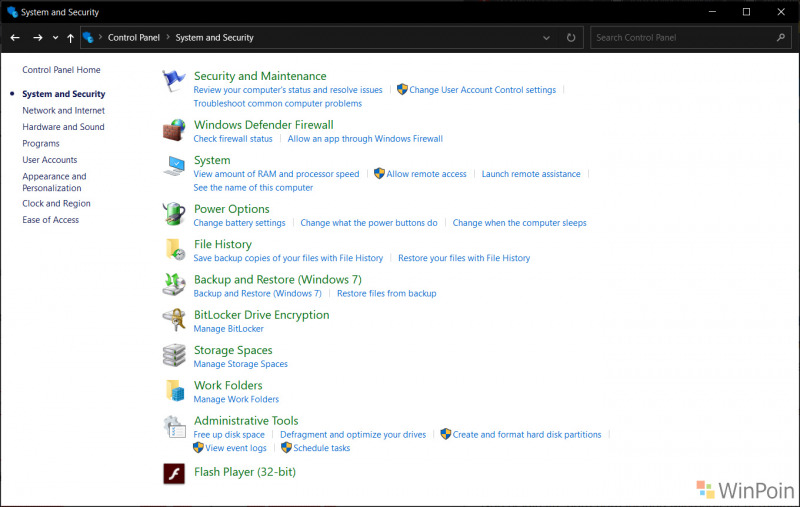
Task: Click Change battery settings link
Action: click(239, 223)
